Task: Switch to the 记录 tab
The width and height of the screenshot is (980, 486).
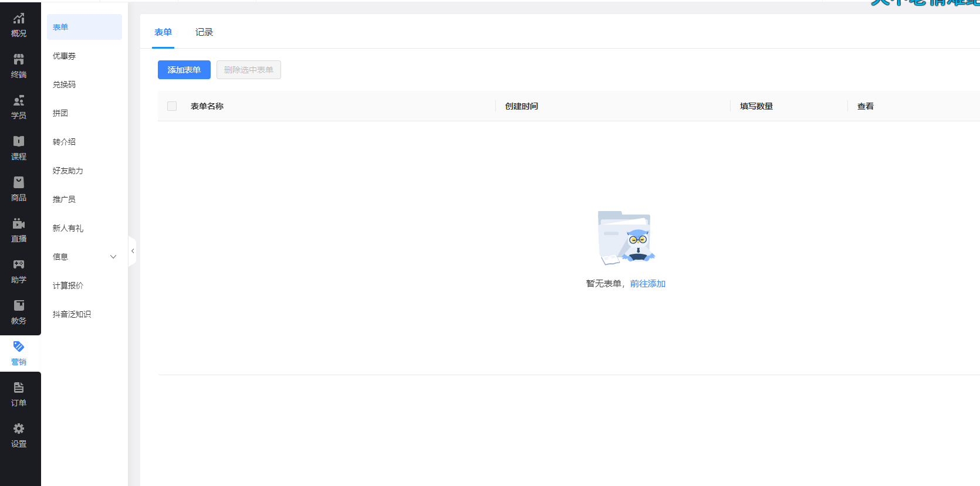Action: coord(204,32)
